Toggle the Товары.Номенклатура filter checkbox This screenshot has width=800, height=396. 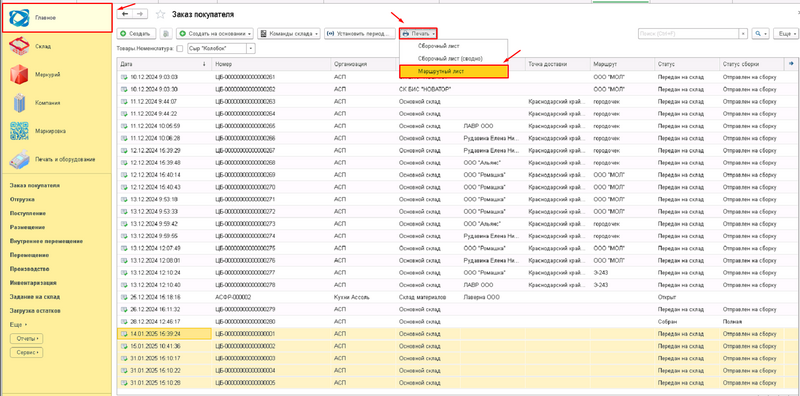click(x=179, y=49)
